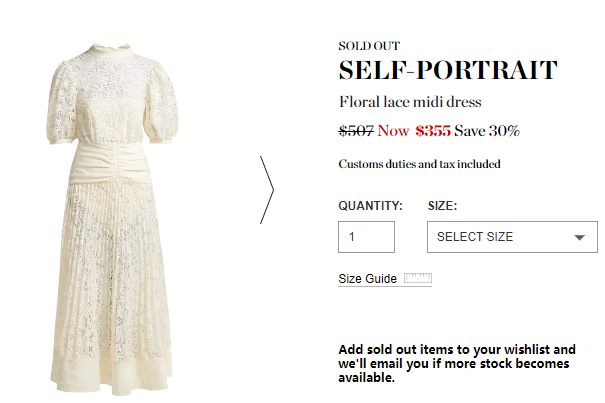
Task: Click the size dropdown's triangle arrow
Action: coord(579,238)
